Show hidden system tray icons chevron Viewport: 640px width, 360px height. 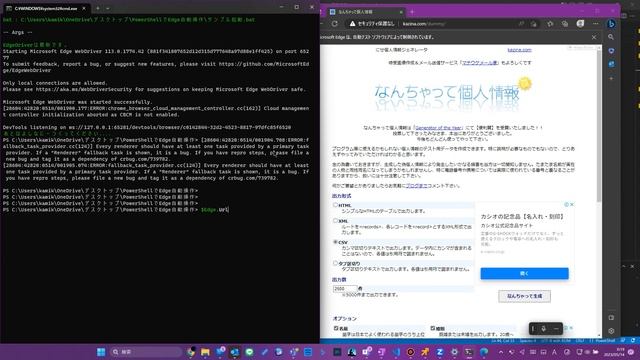501,352
